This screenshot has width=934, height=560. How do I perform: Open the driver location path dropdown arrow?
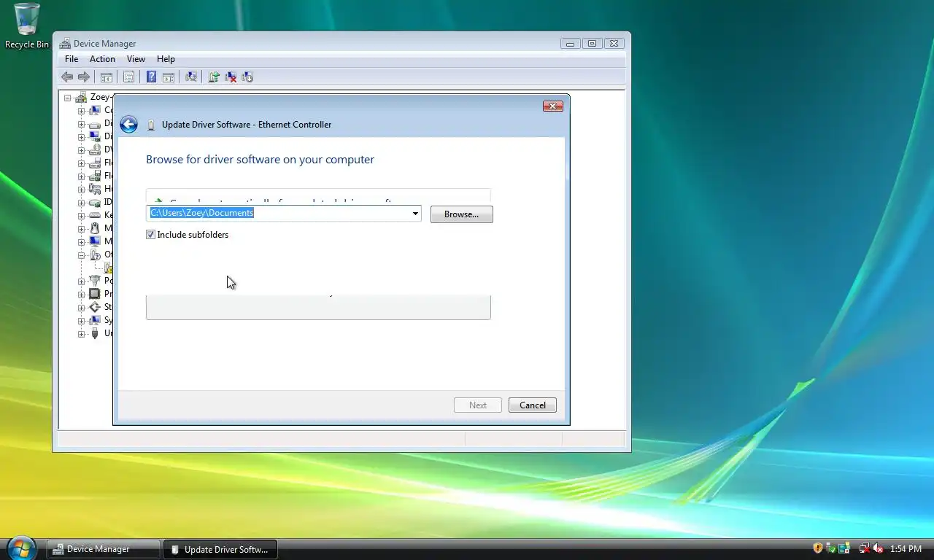pos(415,214)
